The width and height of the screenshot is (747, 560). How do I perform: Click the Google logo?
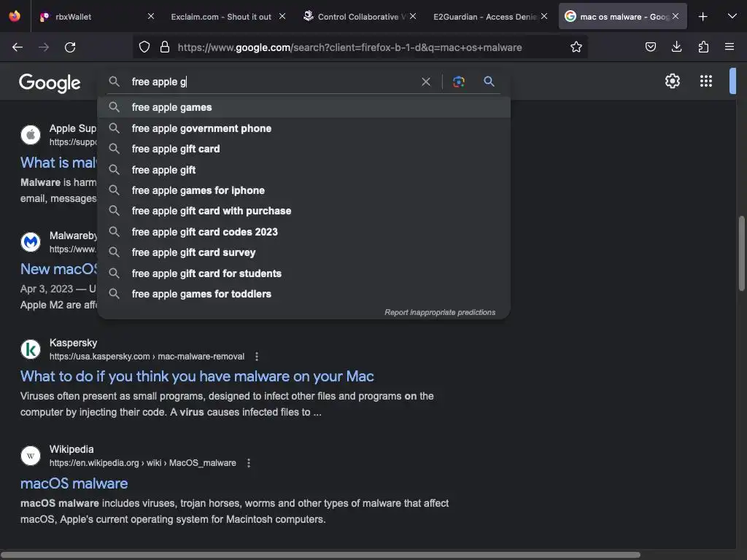(50, 83)
